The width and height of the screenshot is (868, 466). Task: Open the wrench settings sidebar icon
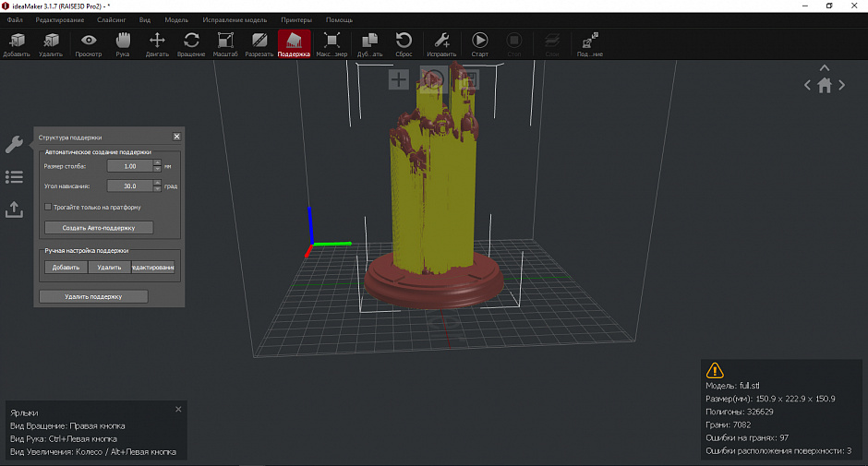point(14,145)
